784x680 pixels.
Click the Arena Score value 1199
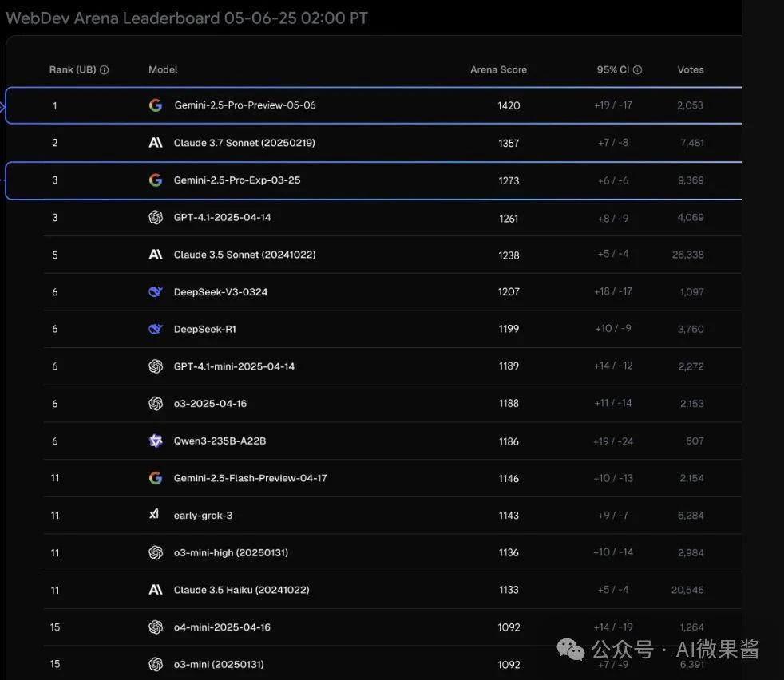tap(509, 329)
